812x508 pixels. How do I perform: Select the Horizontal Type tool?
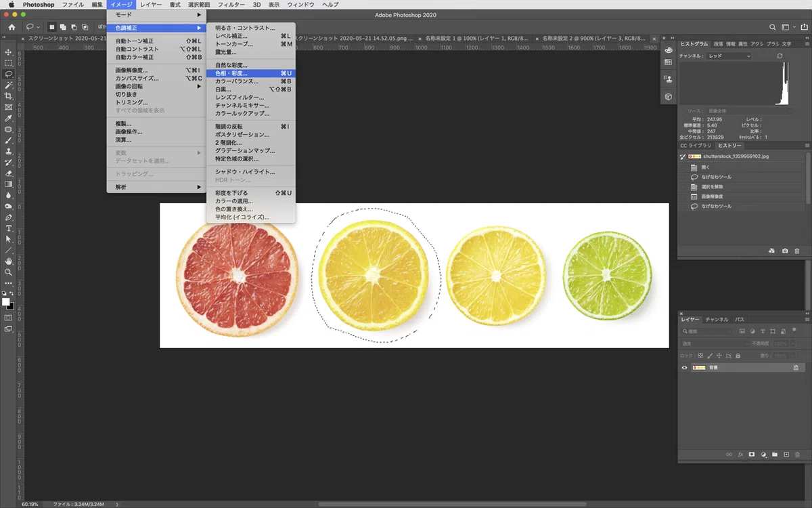click(x=9, y=228)
